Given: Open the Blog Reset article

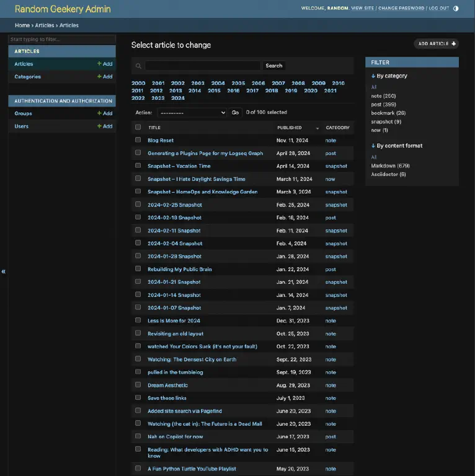Looking at the screenshot, I should coord(161,140).
